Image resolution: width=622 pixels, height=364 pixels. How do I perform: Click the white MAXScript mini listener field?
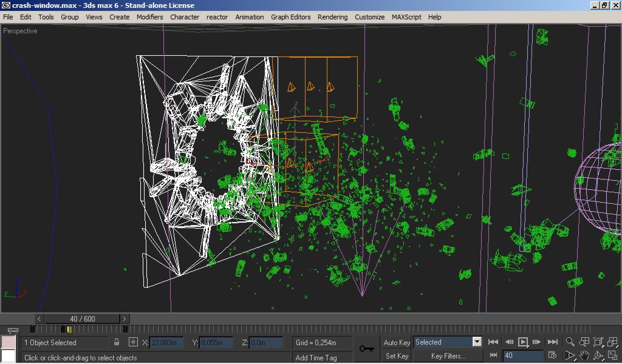pyautogui.click(x=9, y=356)
